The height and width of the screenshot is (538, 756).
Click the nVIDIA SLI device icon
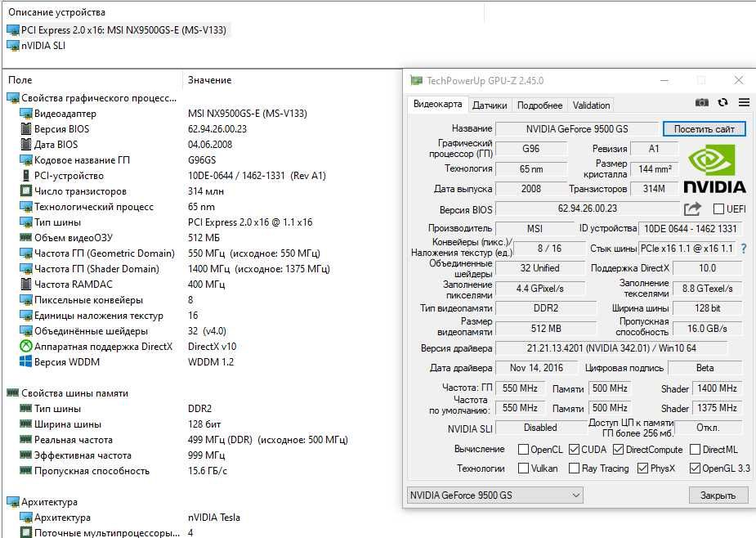[x=13, y=46]
